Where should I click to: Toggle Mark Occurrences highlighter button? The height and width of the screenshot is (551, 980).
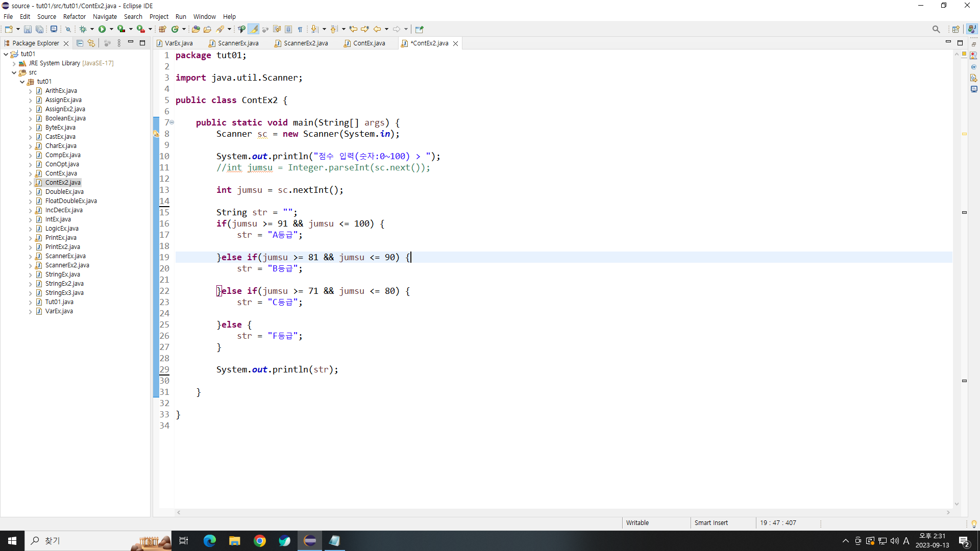click(x=254, y=29)
